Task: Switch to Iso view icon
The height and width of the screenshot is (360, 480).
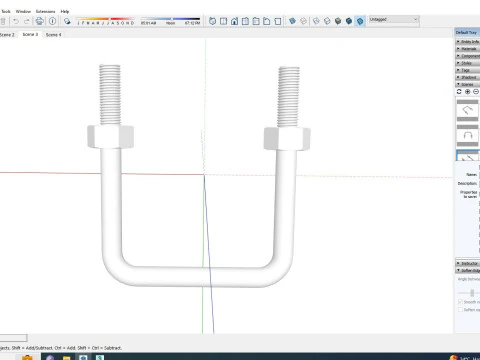Action: pyautogui.click(x=212, y=21)
